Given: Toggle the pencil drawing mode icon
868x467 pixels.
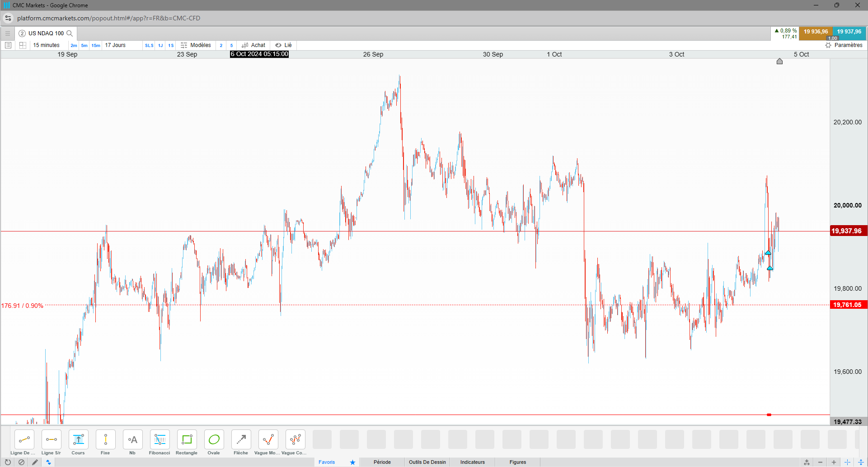Looking at the screenshot, I should 35,462.
